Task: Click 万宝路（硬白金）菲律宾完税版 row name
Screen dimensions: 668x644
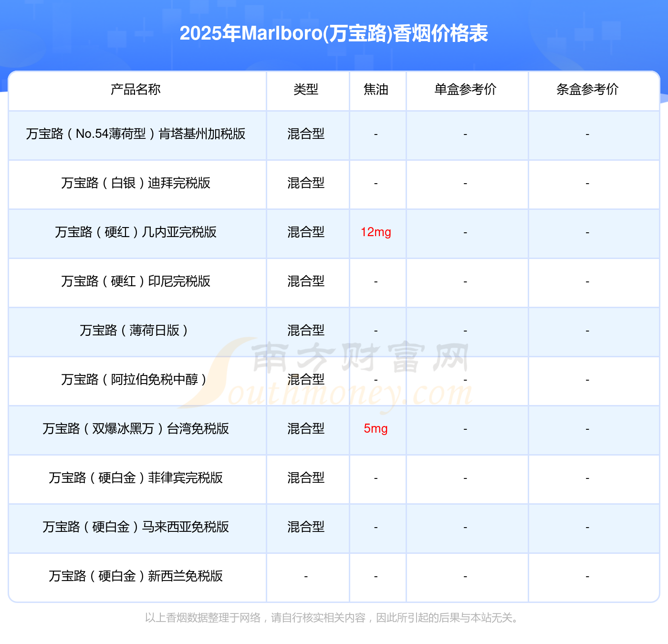Action: pos(136,478)
